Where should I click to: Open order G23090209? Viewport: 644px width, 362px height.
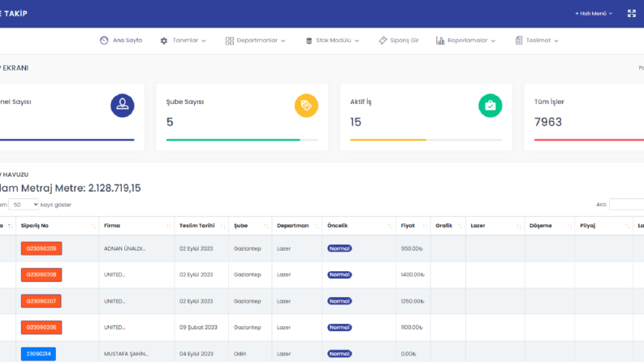click(41, 248)
